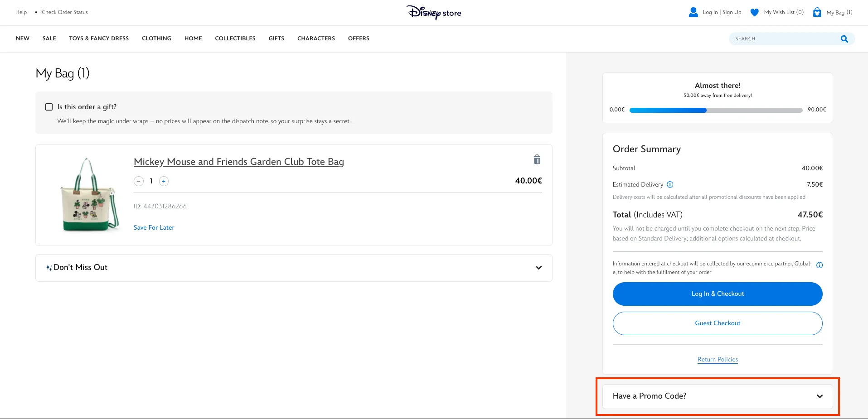Click Check Order Status link
The height and width of the screenshot is (419, 868).
[65, 12]
